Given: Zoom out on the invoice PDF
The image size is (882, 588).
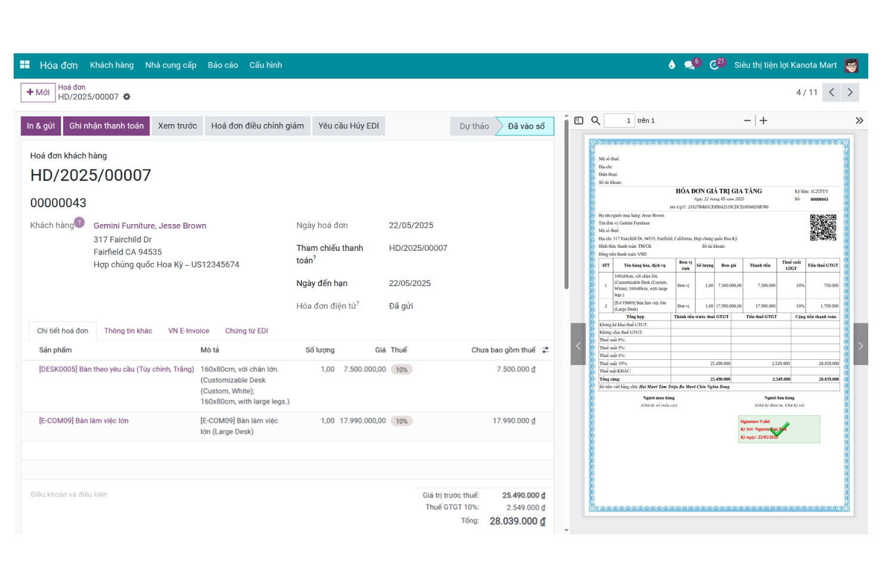Looking at the screenshot, I should coord(747,120).
